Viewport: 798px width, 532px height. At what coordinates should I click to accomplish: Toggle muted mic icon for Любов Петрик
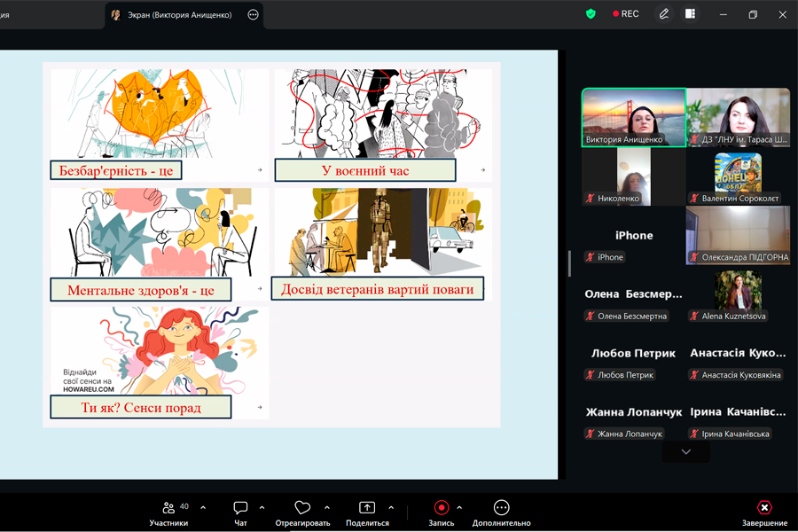click(590, 375)
